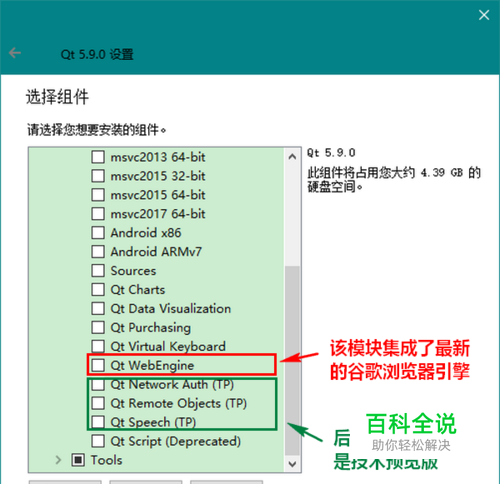Screen dimensions: 500x484
Task: Tick Qt Speech (TP) checkbox
Action: point(98,422)
